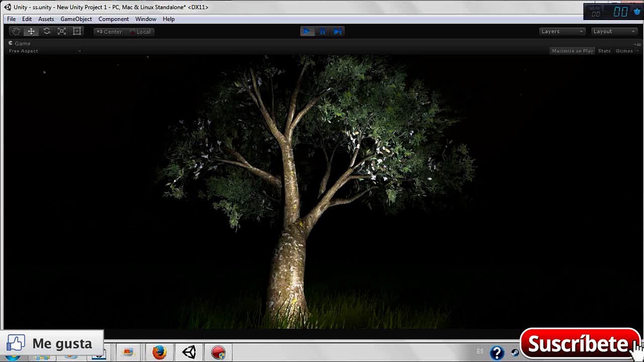644x362 pixels.
Task: Expand the Gizmos dropdown arrow
Action: (x=637, y=51)
